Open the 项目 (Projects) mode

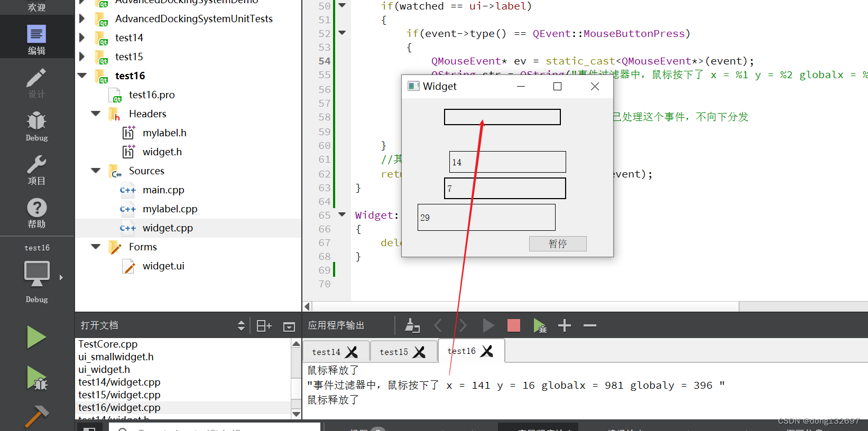(x=36, y=170)
